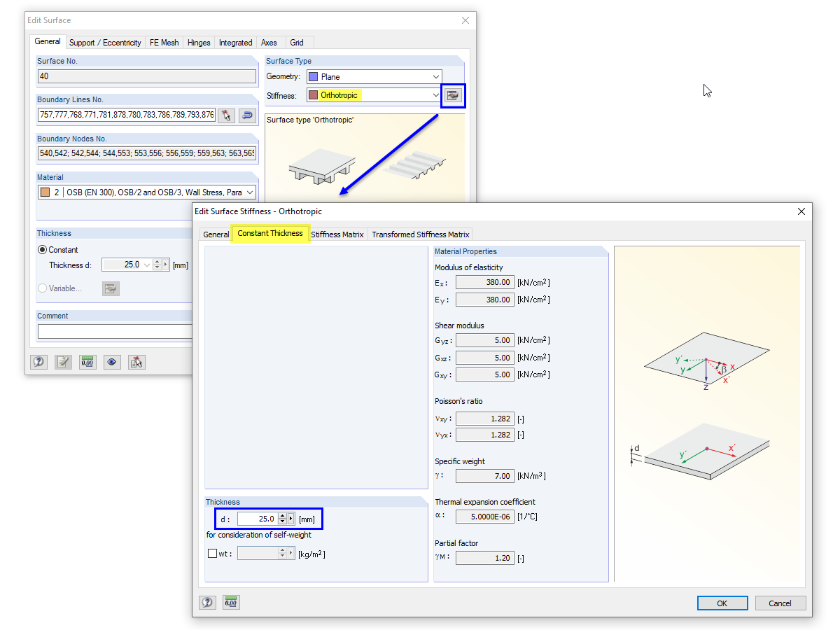Enable the wt self-weight checkbox
The image size is (840, 630).
211,553
